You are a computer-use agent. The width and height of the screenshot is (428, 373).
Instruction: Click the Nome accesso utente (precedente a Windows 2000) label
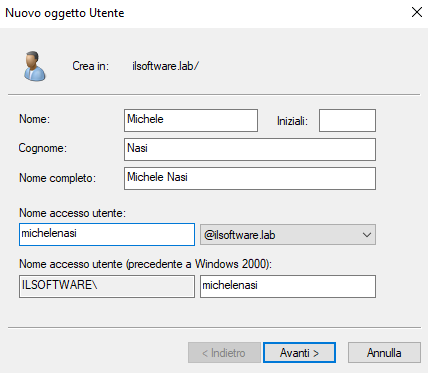click(146, 264)
